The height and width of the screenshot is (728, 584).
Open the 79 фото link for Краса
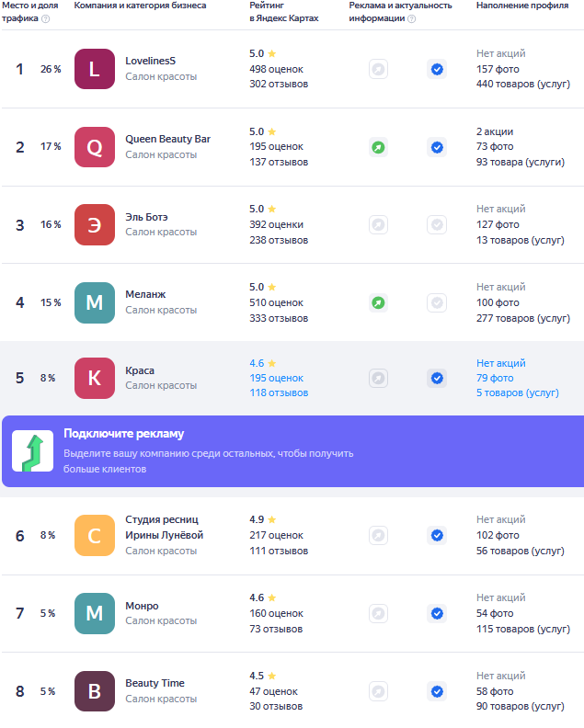(495, 378)
